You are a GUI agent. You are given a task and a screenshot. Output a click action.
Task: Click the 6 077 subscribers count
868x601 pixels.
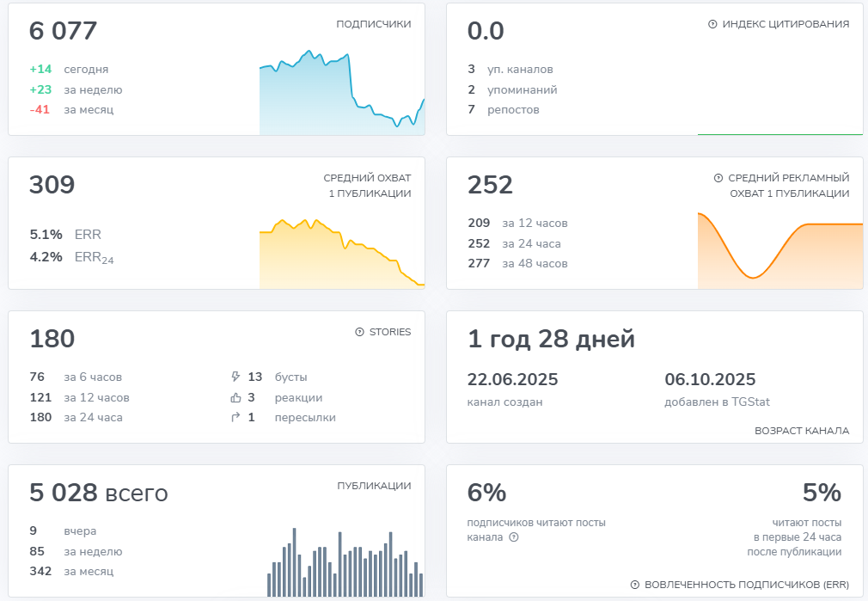(x=63, y=31)
